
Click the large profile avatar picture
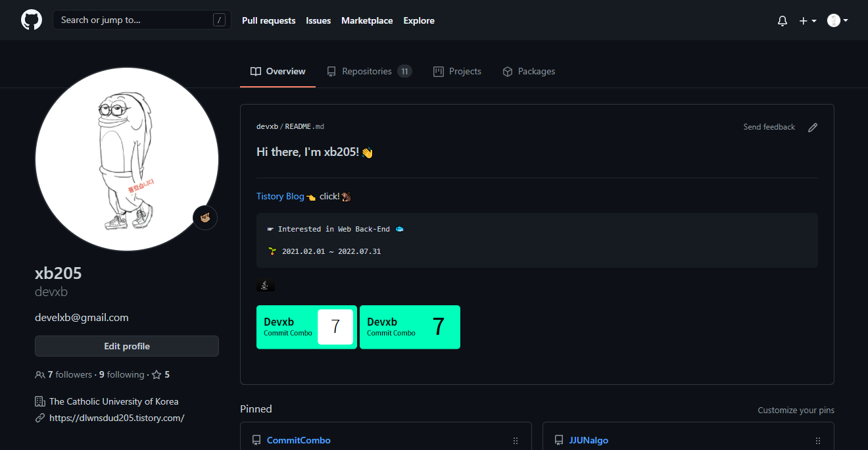(126, 159)
